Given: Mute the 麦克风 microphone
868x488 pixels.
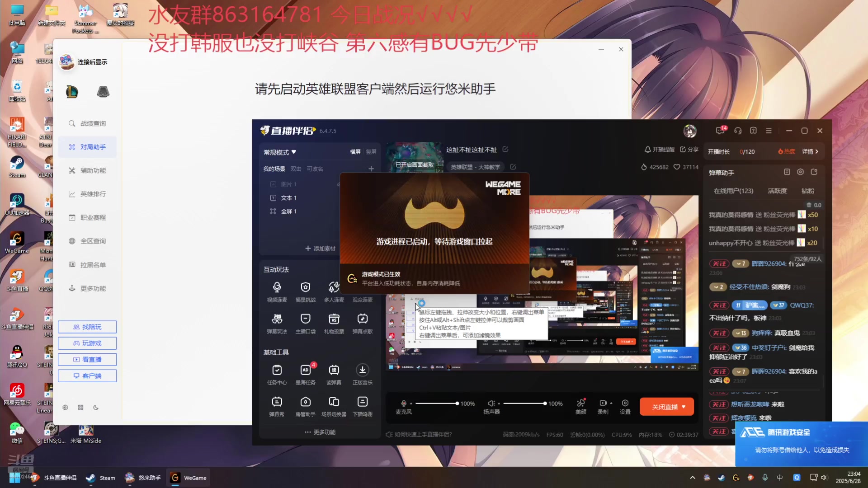Looking at the screenshot, I should pos(404,403).
